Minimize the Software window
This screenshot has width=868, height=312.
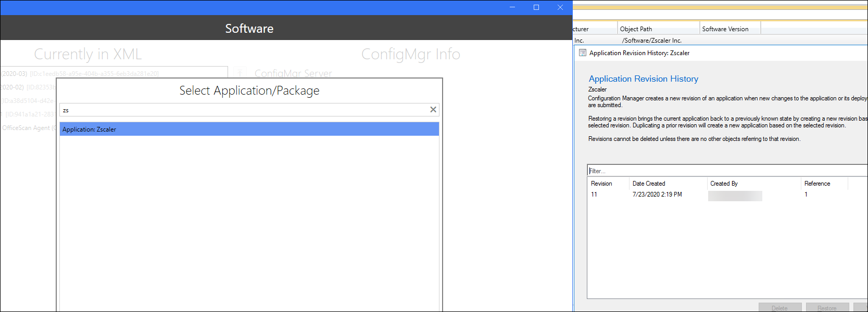[512, 7]
